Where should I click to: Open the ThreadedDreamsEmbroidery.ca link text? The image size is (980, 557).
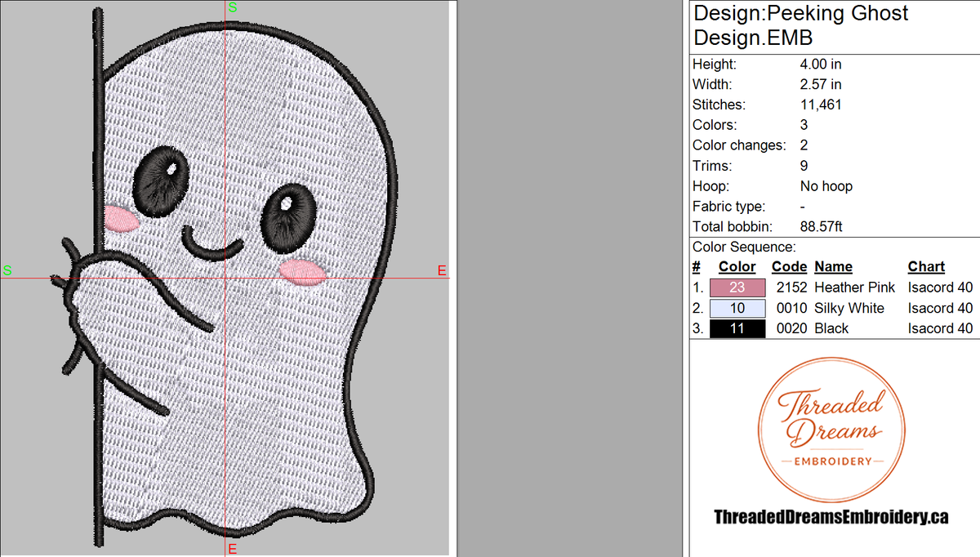coord(831,517)
